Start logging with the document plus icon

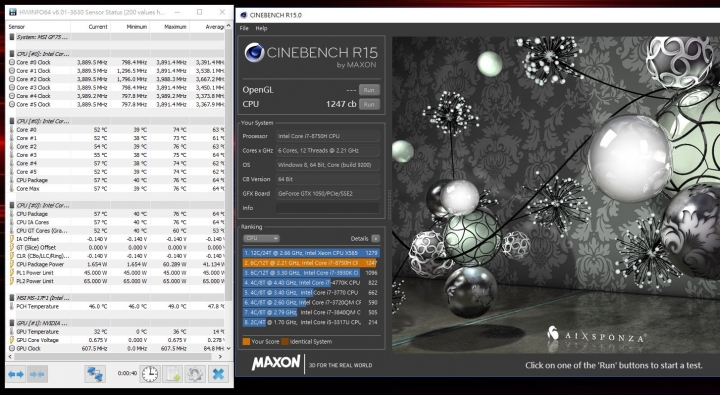[173, 374]
